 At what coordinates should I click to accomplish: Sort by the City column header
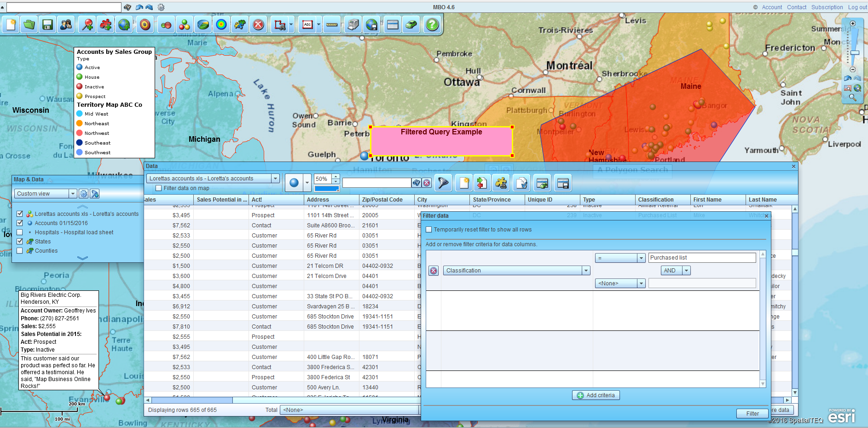(x=442, y=200)
